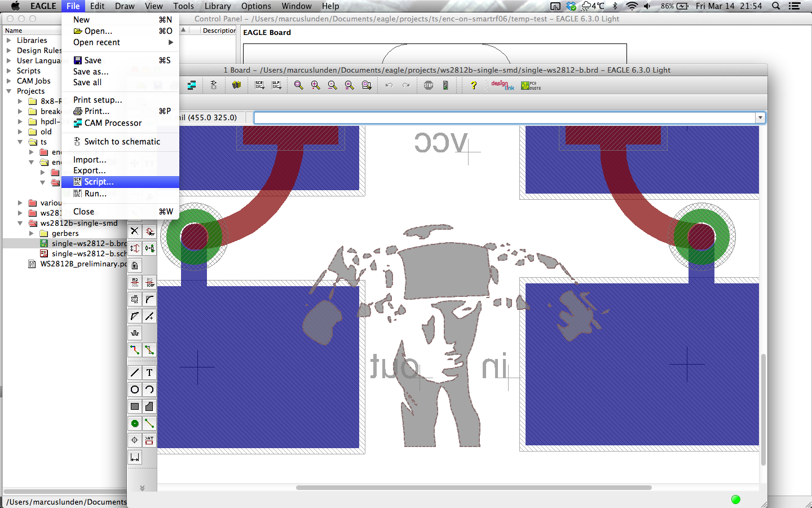
Task: Open the Open recent submenu
Action: coord(120,42)
